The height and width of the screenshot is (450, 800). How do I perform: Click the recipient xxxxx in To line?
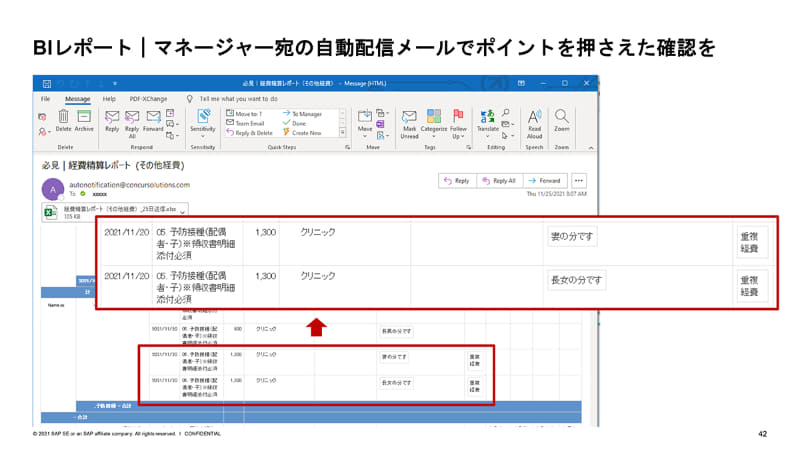click(x=100, y=194)
